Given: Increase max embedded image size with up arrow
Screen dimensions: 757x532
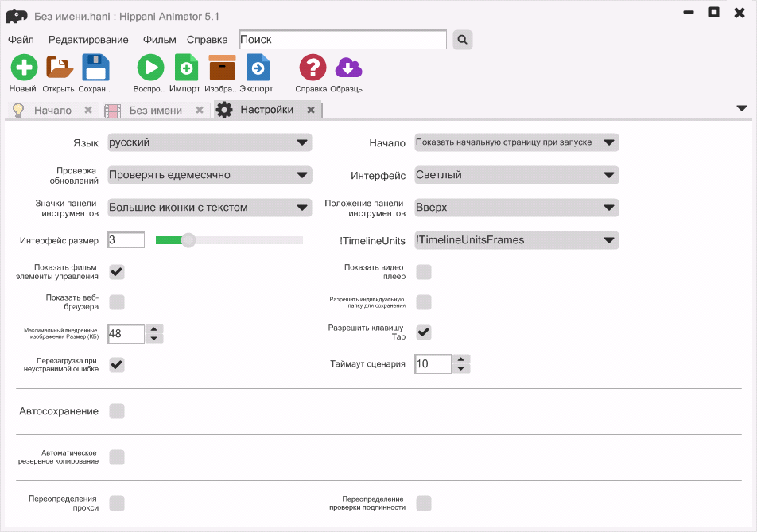Looking at the screenshot, I should click(x=154, y=329).
